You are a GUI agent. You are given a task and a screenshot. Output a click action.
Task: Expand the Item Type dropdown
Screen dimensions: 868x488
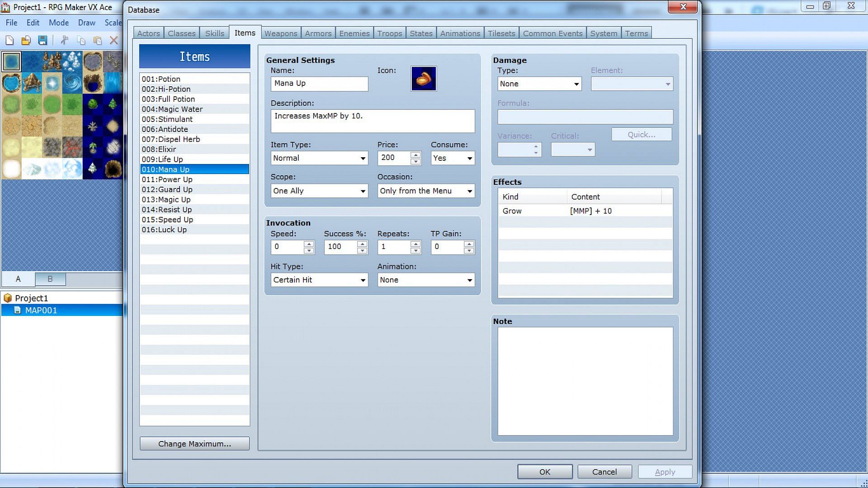point(319,158)
